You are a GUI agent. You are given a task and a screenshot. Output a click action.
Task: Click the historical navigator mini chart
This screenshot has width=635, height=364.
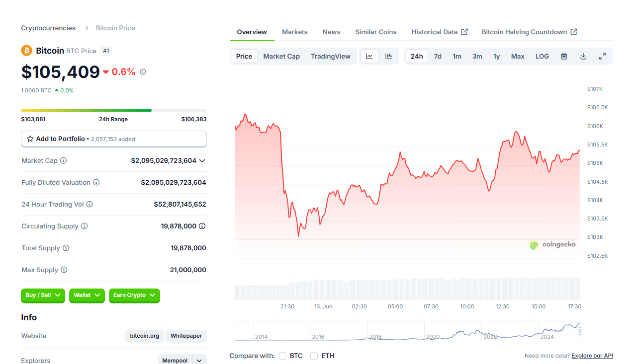407,331
